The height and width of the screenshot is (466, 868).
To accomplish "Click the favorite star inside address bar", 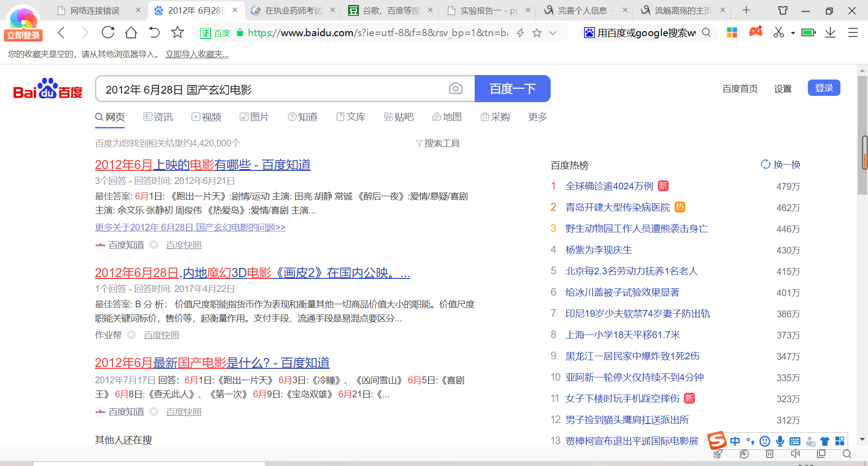I will click(537, 33).
